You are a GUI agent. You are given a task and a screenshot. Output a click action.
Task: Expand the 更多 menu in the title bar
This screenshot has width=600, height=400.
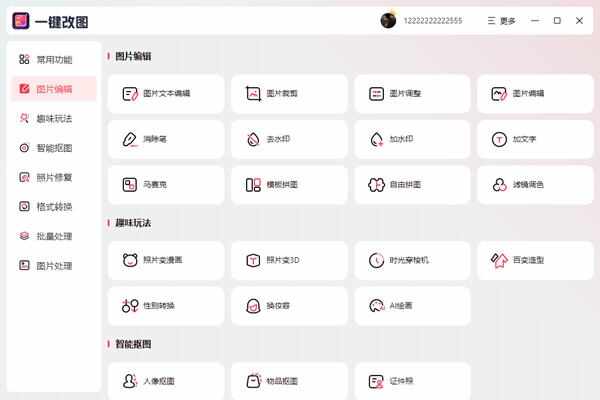[x=502, y=21]
